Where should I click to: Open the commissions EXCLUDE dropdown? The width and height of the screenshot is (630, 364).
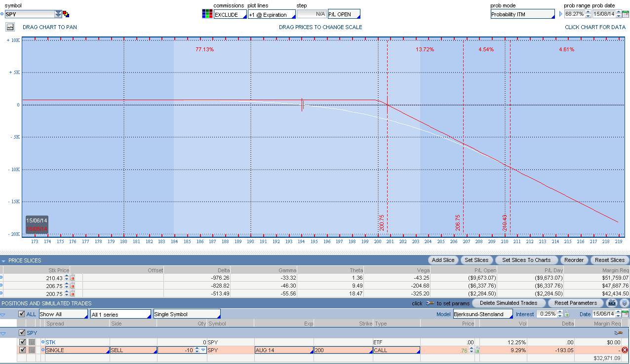coord(230,14)
